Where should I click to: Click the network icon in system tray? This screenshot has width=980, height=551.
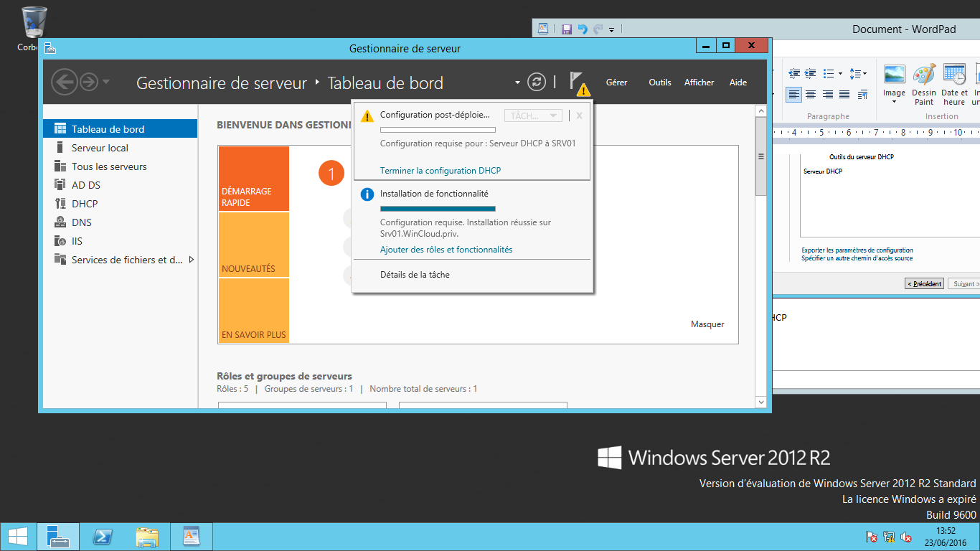pyautogui.click(x=888, y=537)
